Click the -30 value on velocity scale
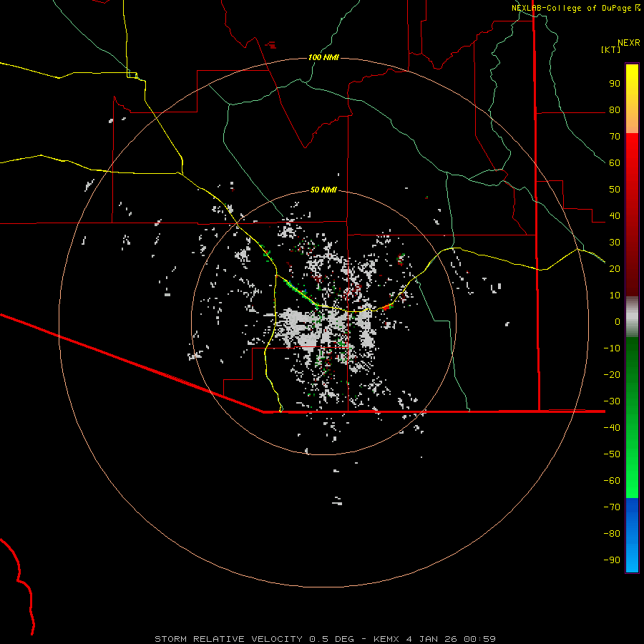 (612, 401)
